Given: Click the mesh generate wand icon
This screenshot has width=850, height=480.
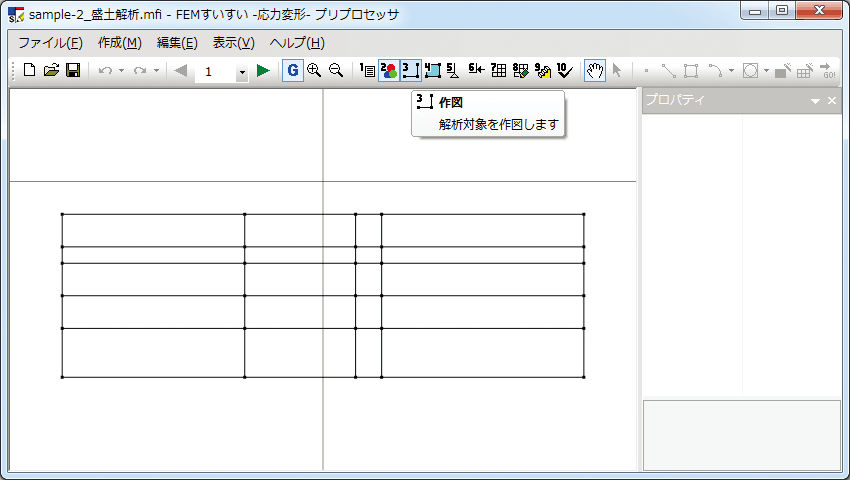Looking at the screenshot, I should [x=805, y=71].
